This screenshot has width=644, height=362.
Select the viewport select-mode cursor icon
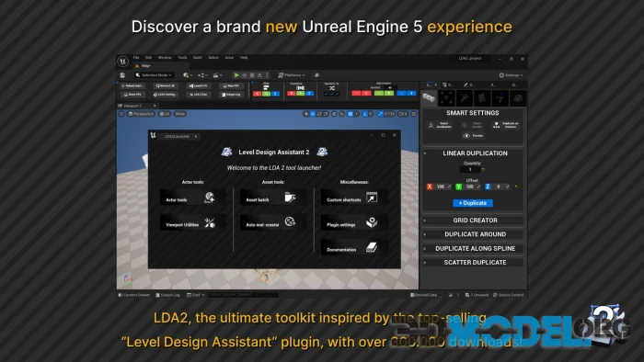pos(305,114)
